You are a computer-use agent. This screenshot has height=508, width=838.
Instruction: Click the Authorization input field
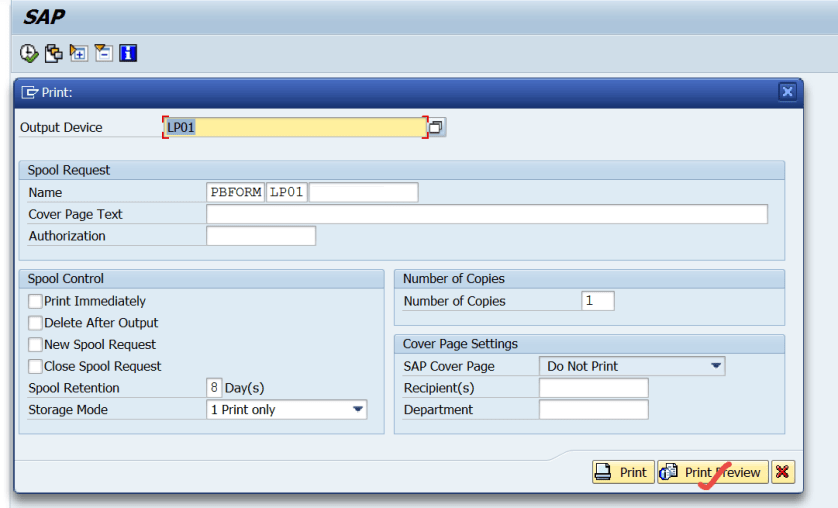click(x=261, y=236)
